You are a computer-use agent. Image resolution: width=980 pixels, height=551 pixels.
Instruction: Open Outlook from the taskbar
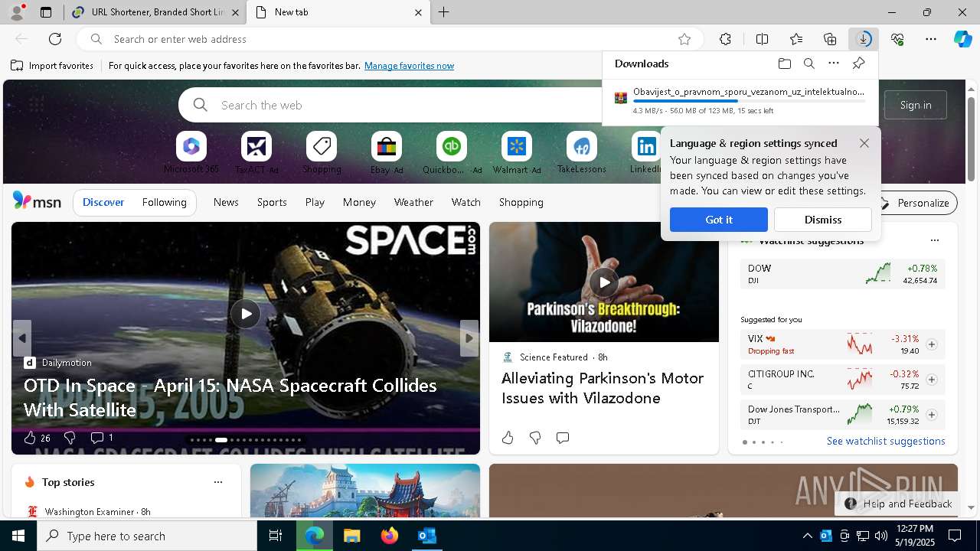426,536
